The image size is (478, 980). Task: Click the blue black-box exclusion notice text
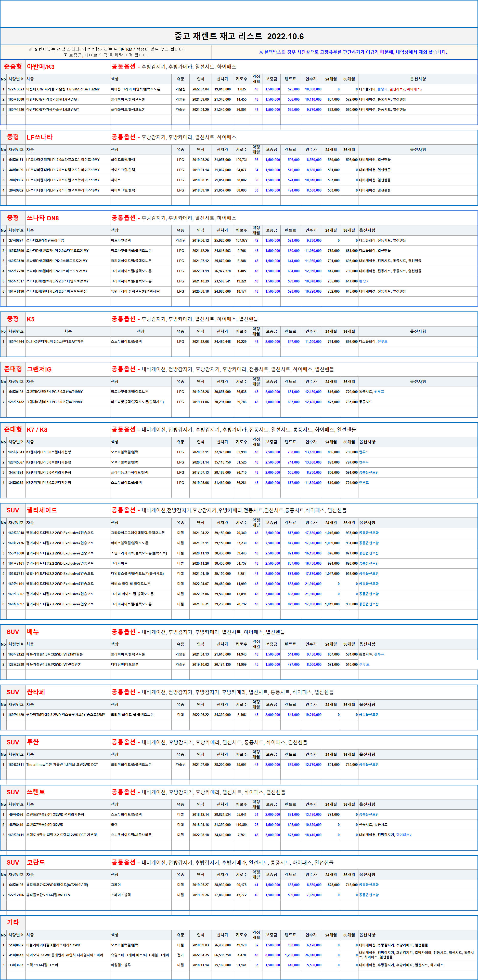(353, 52)
